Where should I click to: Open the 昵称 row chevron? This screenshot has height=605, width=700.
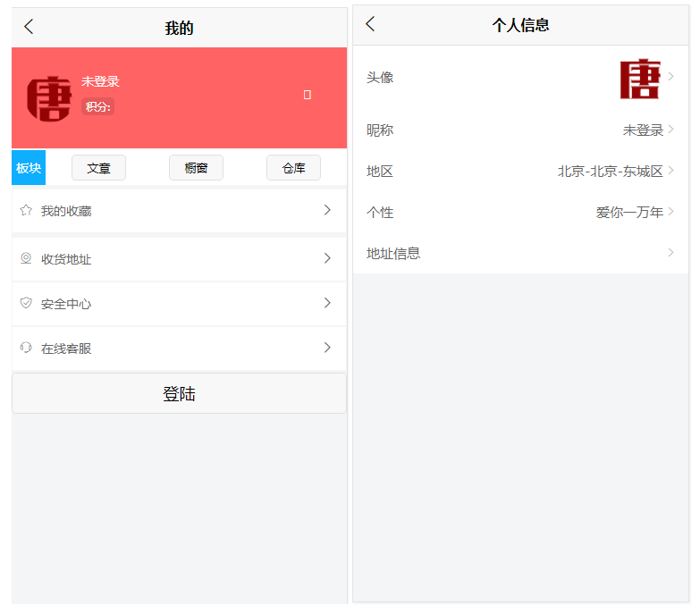[x=671, y=130]
